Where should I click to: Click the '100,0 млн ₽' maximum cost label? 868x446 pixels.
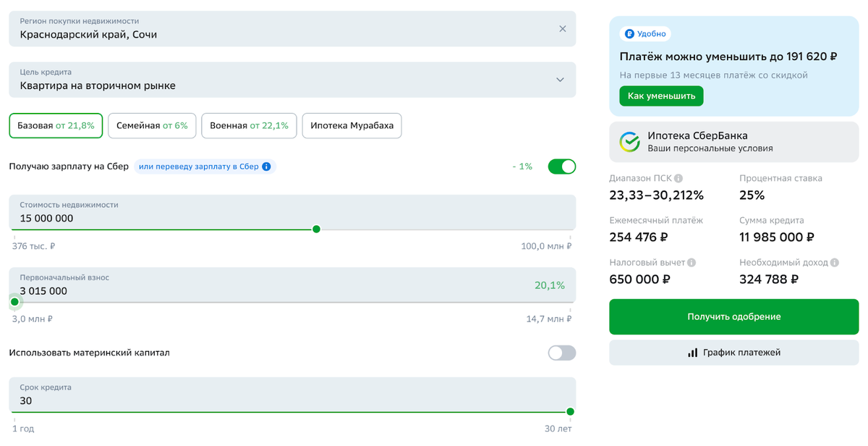546,246
